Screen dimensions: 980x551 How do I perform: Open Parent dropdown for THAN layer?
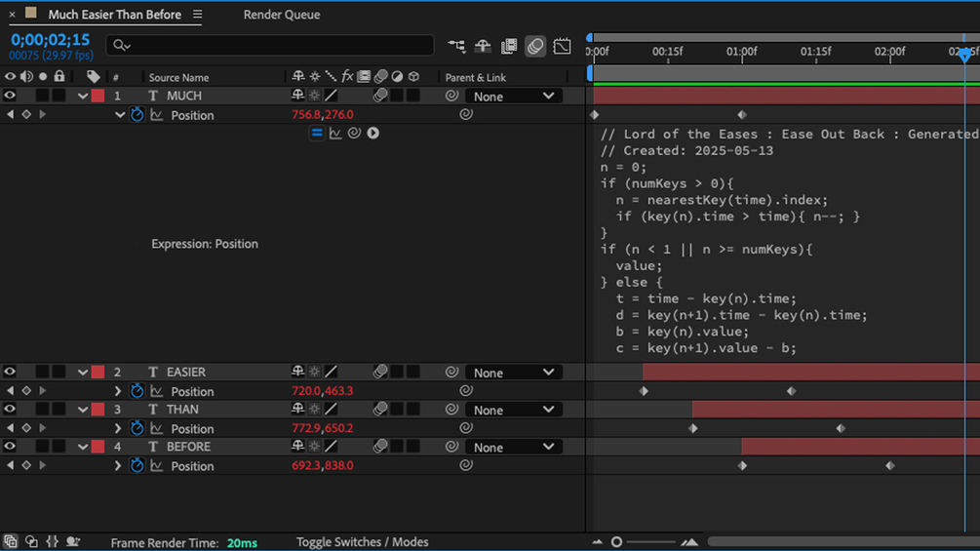[x=513, y=410]
